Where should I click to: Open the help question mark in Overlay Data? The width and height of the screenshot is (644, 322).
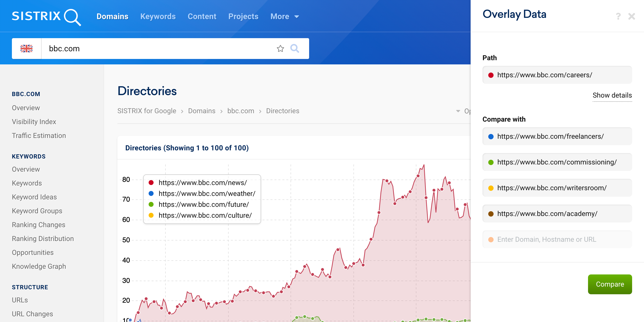click(x=618, y=17)
